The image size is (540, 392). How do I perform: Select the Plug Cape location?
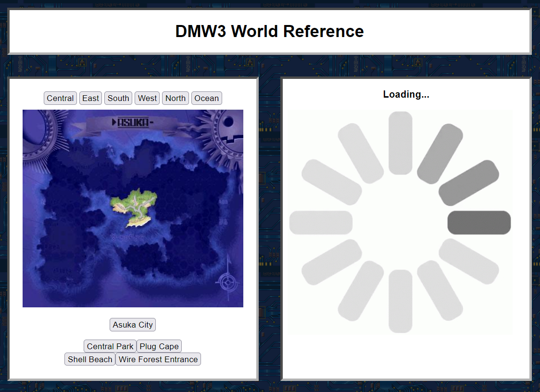point(159,346)
